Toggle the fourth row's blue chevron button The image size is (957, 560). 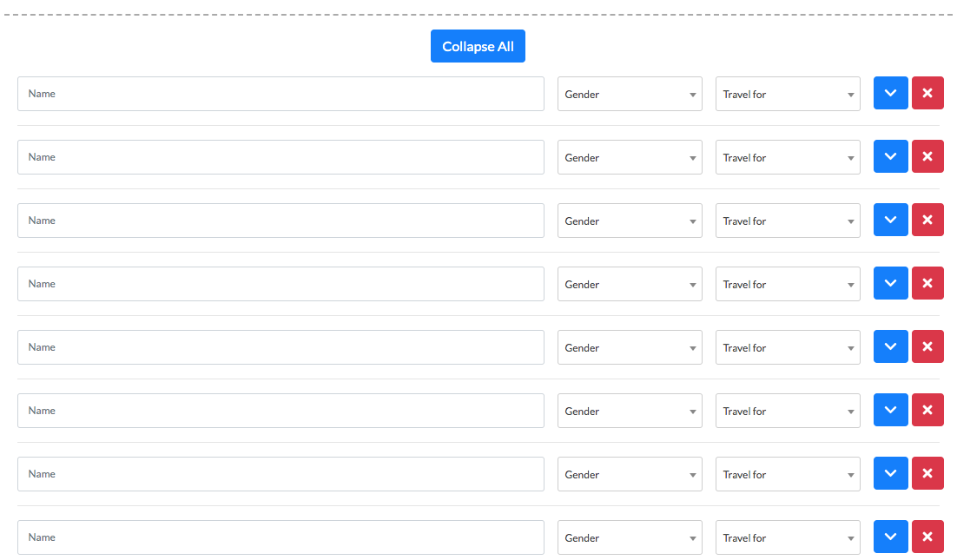point(890,284)
